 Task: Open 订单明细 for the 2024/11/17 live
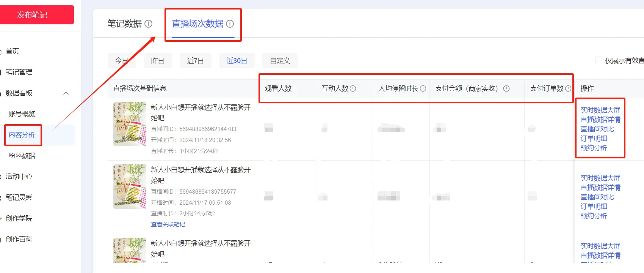(594, 207)
